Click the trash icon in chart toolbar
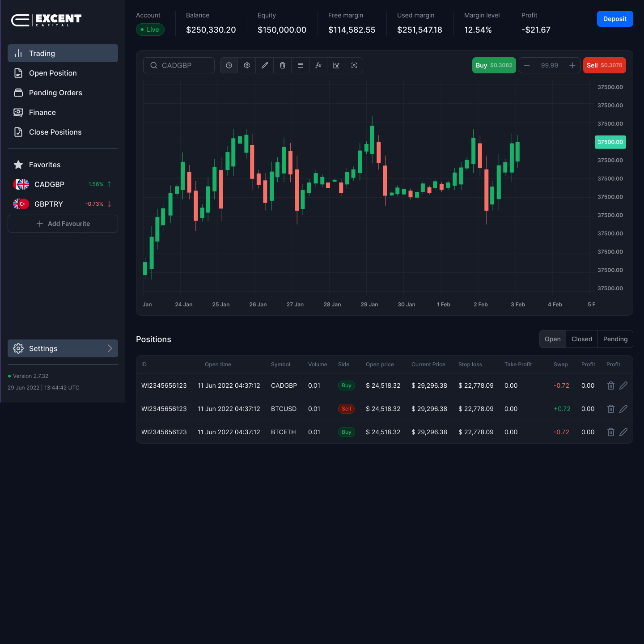Image resolution: width=644 pixels, height=644 pixels. coord(283,65)
